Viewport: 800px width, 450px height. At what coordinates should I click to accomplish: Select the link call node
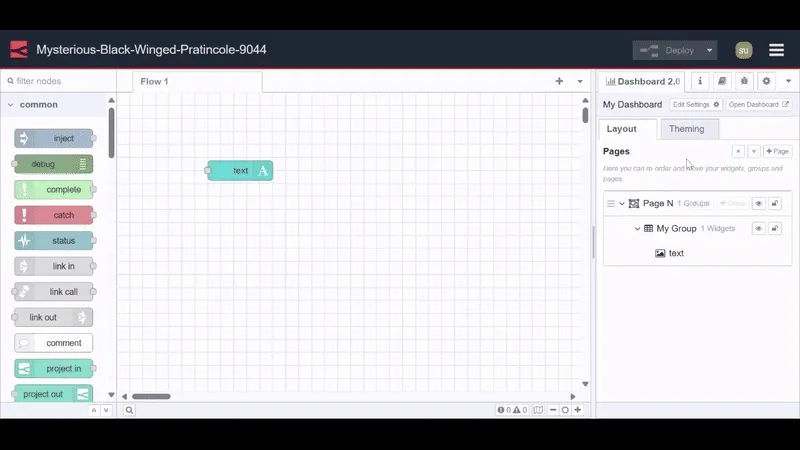[x=54, y=292]
